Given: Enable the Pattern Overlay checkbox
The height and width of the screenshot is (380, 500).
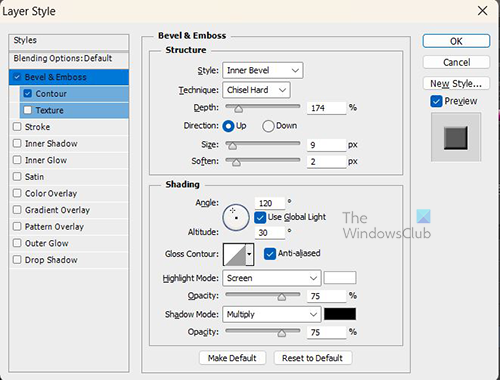Looking at the screenshot, I should tap(17, 226).
